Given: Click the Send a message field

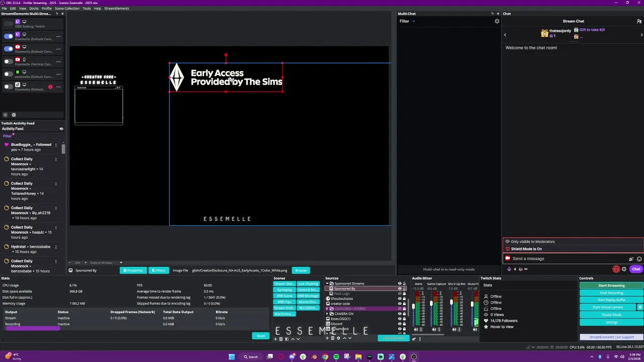Looking at the screenshot, I should [x=566, y=258].
